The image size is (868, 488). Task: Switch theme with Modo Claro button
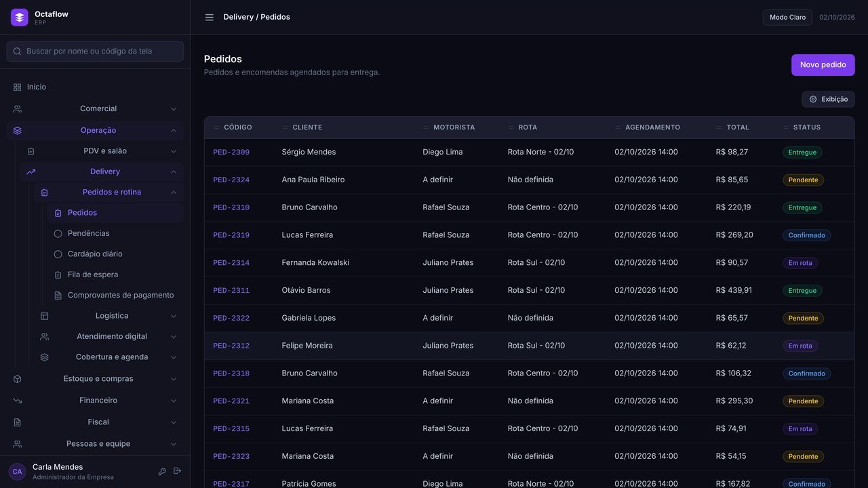(787, 18)
